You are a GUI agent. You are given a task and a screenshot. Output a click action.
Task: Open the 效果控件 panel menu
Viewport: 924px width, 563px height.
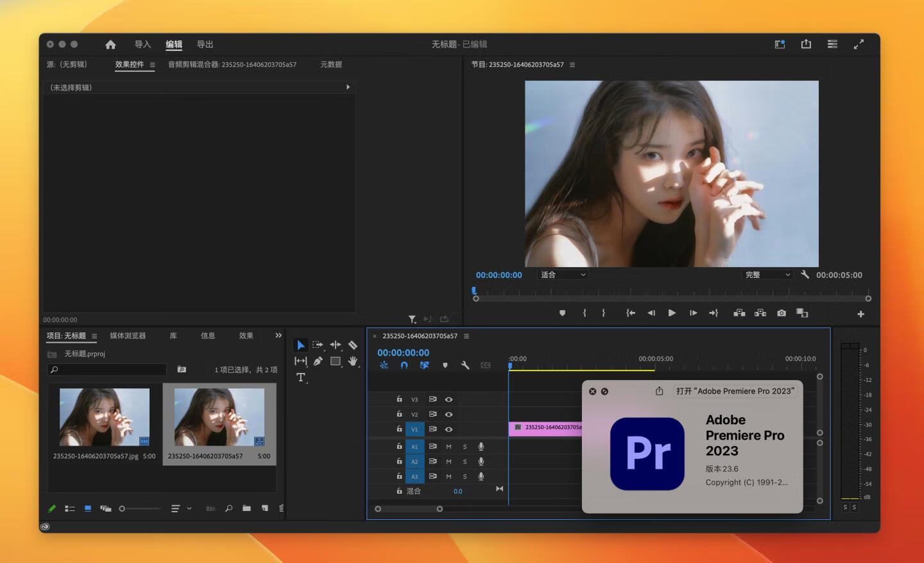click(152, 65)
